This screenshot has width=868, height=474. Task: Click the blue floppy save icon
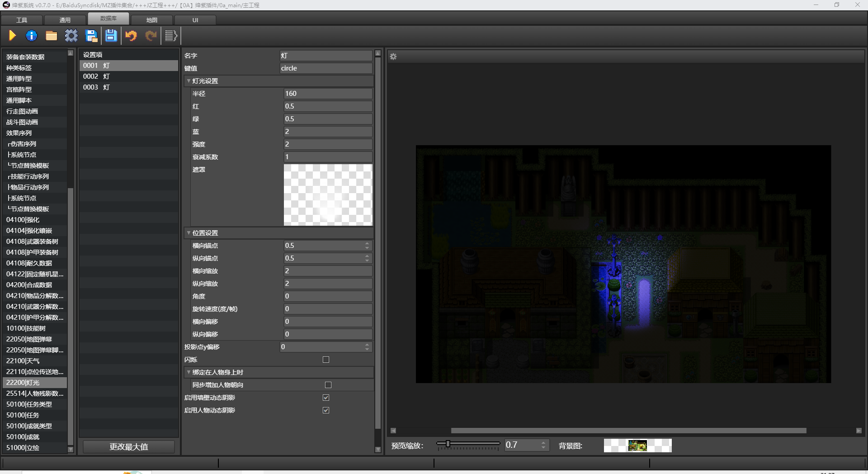click(x=111, y=36)
